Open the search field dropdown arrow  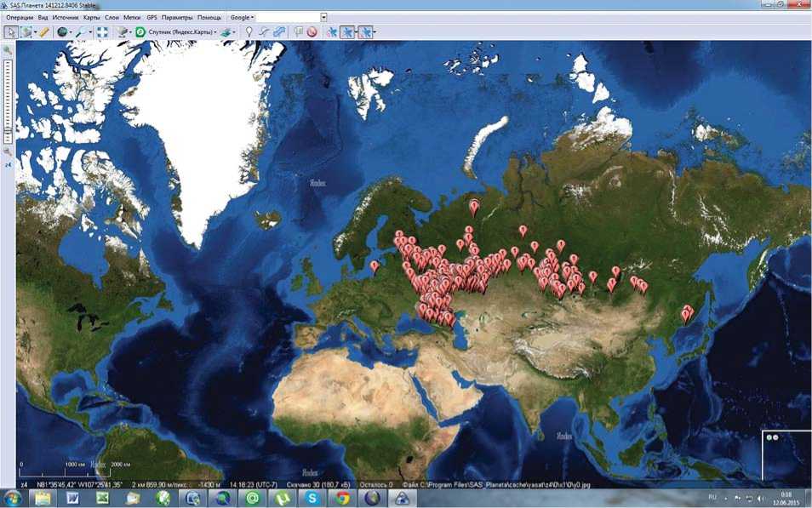[323, 17]
